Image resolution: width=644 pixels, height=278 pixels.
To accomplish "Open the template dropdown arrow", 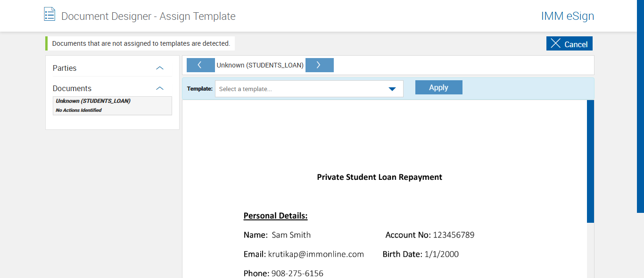I will (392, 89).
